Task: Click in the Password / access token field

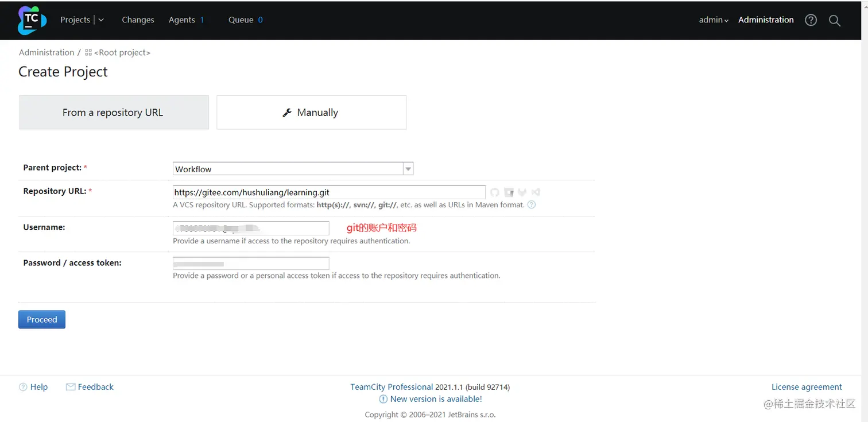Action: pyautogui.click(x=251, y=264)
